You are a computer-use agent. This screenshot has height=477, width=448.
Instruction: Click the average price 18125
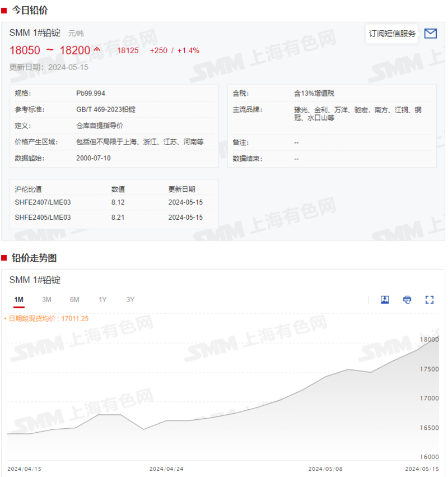tap(128, 50)
